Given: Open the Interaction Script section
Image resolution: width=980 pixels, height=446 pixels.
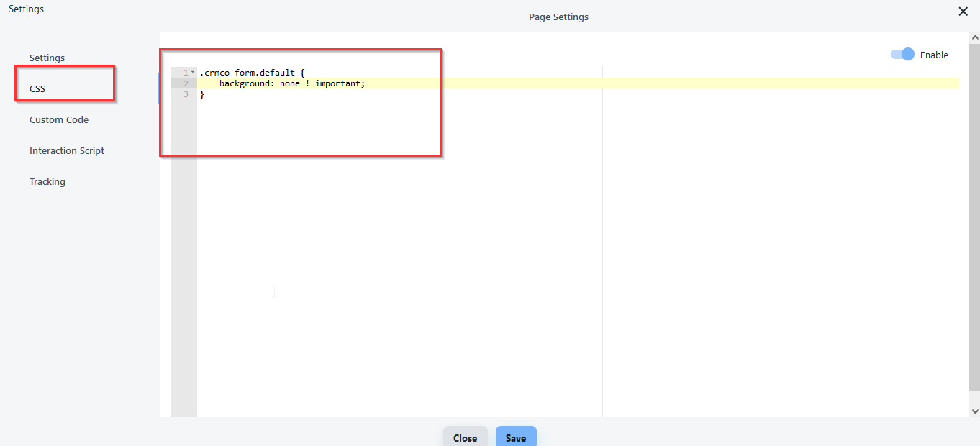Looking at the screenshot, I should 67,150.
